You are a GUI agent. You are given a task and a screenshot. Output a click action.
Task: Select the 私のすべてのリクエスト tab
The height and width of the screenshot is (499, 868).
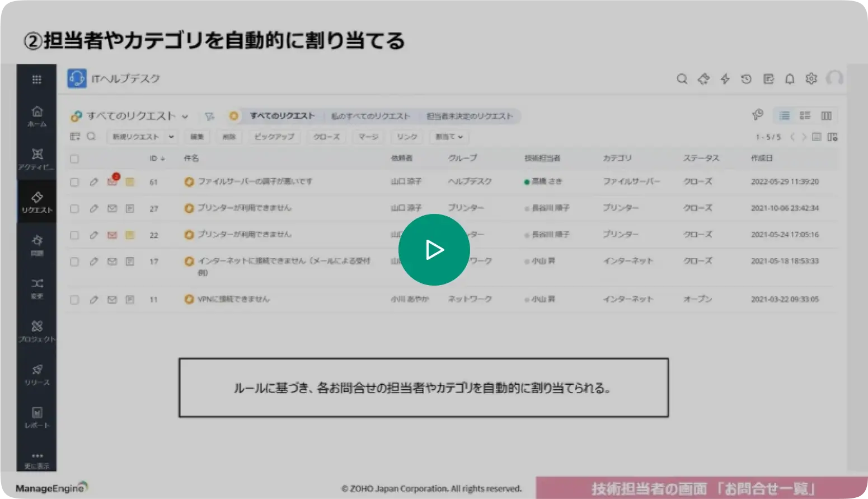coord(373,116)
